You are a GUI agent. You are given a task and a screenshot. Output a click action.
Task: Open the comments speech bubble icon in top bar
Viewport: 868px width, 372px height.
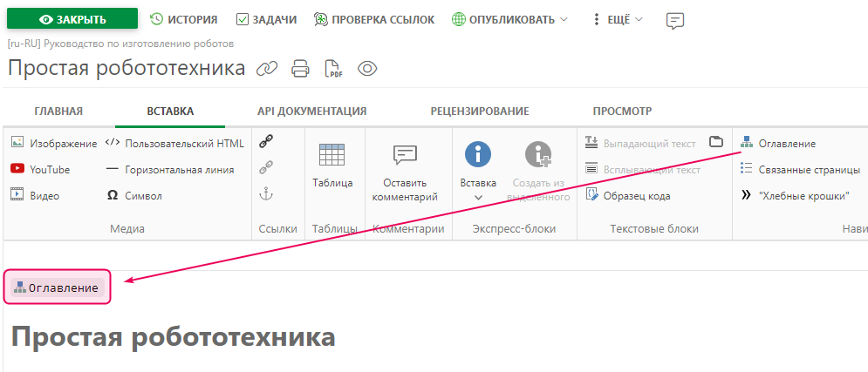[x=675, y=20]
